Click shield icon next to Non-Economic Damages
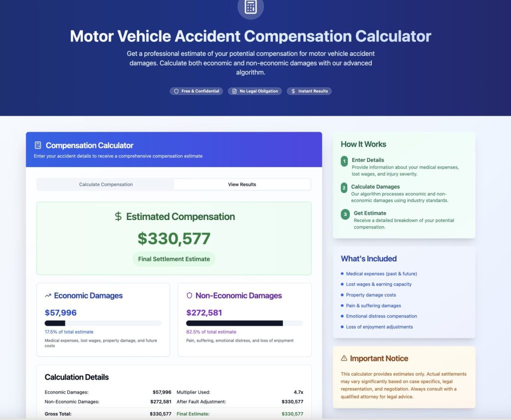This screenshot has height=420, width=511. (189, 295)
